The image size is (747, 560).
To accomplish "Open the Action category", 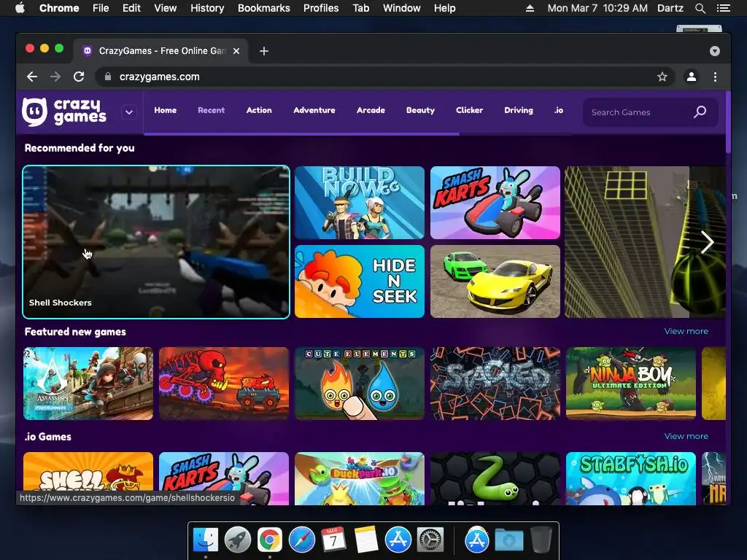I will [x=259, y=110].
